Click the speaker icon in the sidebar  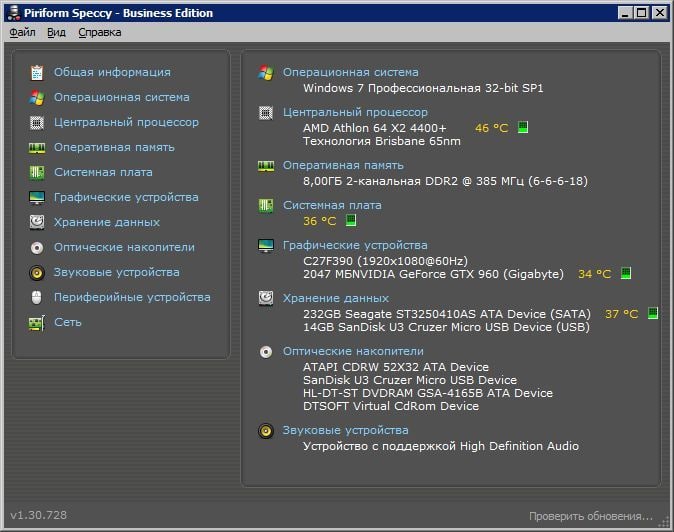tap(37, 272)
